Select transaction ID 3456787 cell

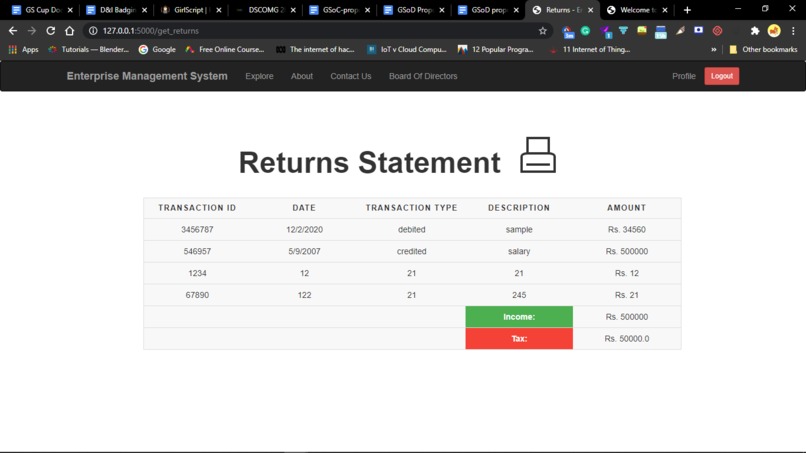pyautogui.click(x=197, y=229)
